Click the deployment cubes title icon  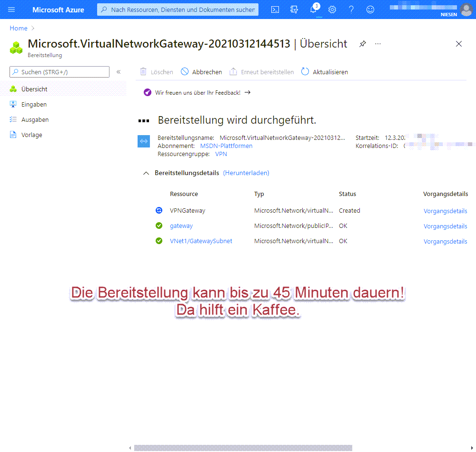[x=16, y=48]
